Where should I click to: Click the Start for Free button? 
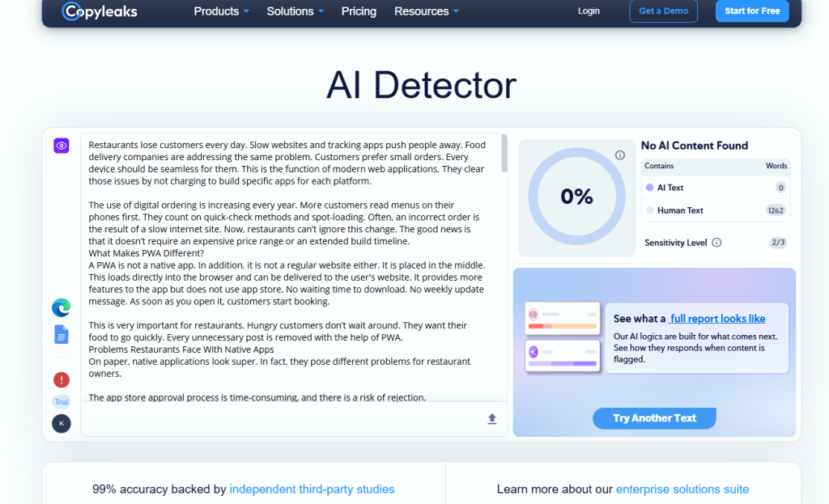(752, 11)
